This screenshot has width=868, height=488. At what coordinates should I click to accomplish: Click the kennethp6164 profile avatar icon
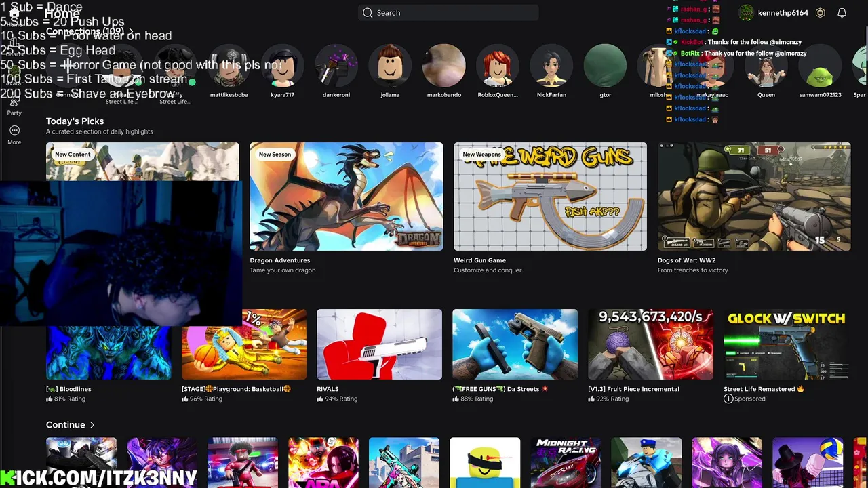(x=746, y=12)
